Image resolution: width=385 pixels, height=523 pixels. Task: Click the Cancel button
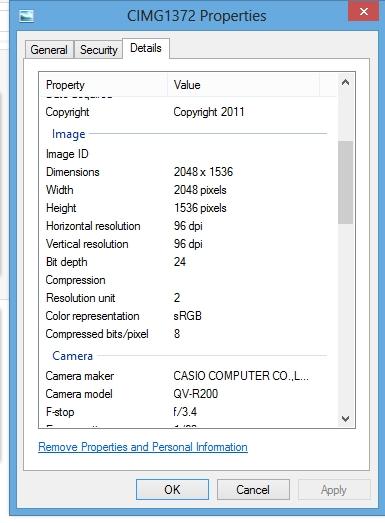(253, 490)
